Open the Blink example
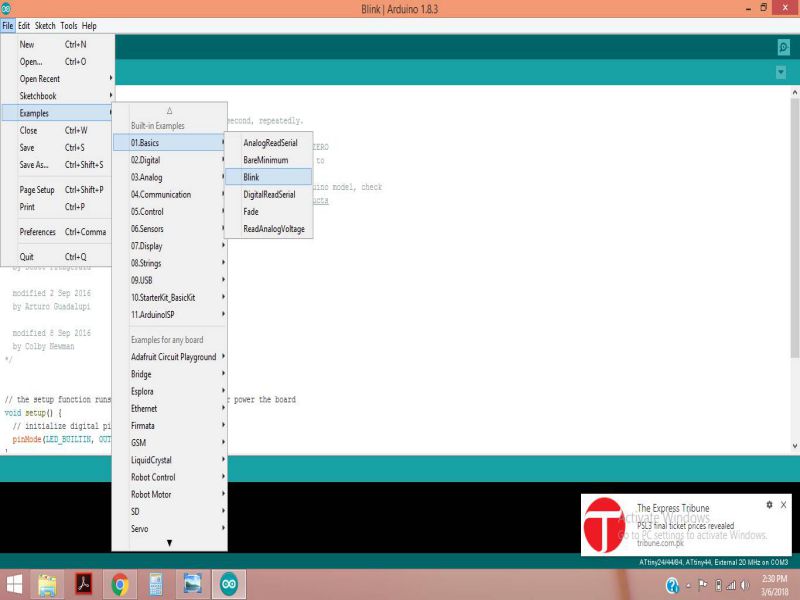Viewport: 800px width, 600px height. (x=269, y=177)
